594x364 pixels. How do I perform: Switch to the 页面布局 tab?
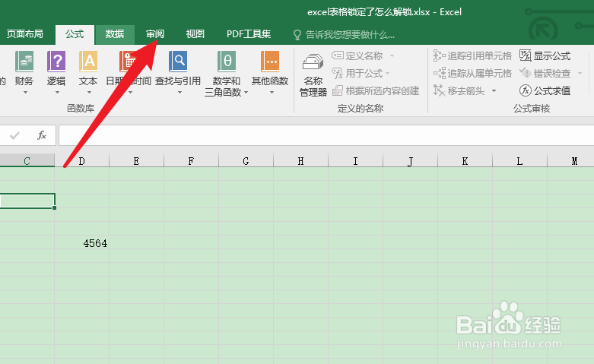(x=25, y=34)
